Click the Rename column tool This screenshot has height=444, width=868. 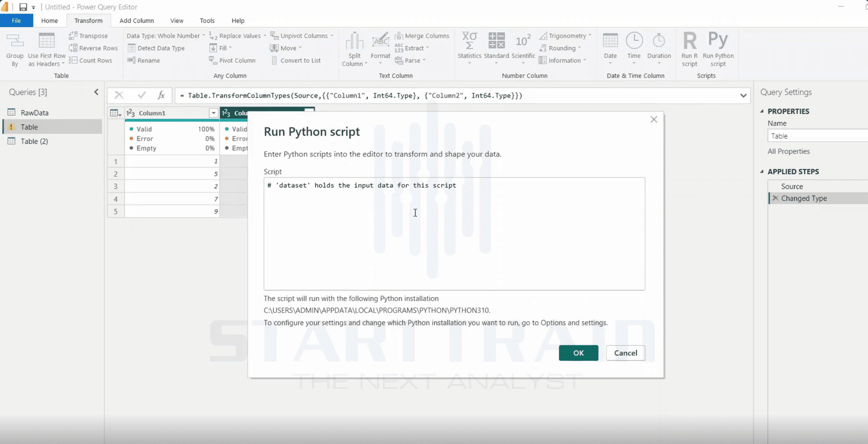(144, 60)
